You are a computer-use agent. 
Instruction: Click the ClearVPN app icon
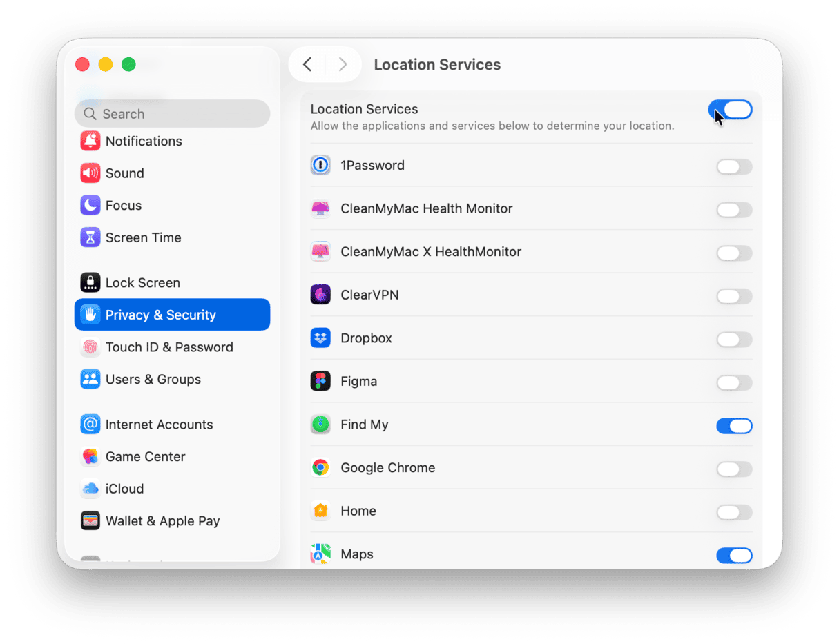click(x=320, y=295)
